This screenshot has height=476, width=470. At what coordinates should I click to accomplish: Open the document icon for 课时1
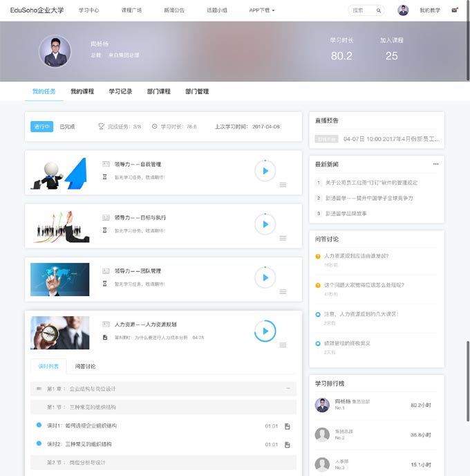click(288, 426)
